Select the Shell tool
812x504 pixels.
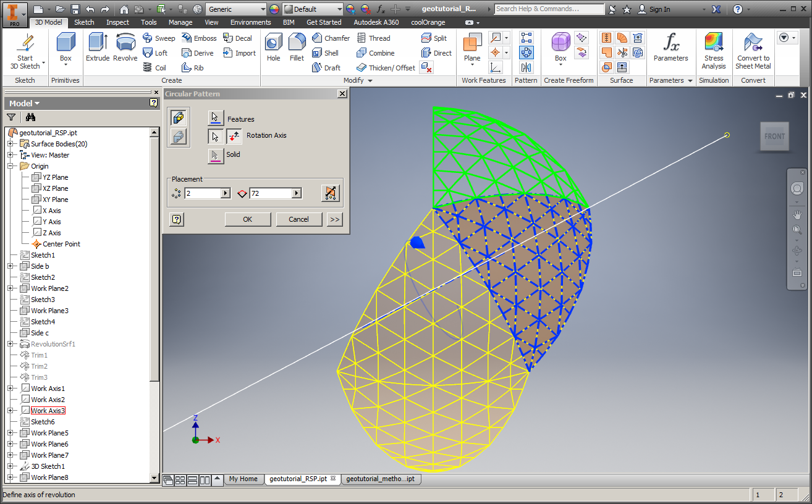325,53
